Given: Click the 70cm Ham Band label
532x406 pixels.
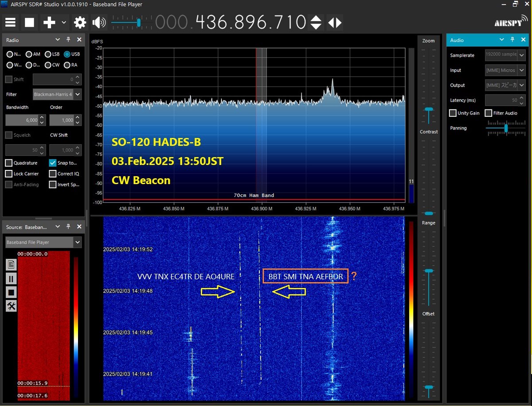Looking at the screenshot, I should click(x=254, y=195).
